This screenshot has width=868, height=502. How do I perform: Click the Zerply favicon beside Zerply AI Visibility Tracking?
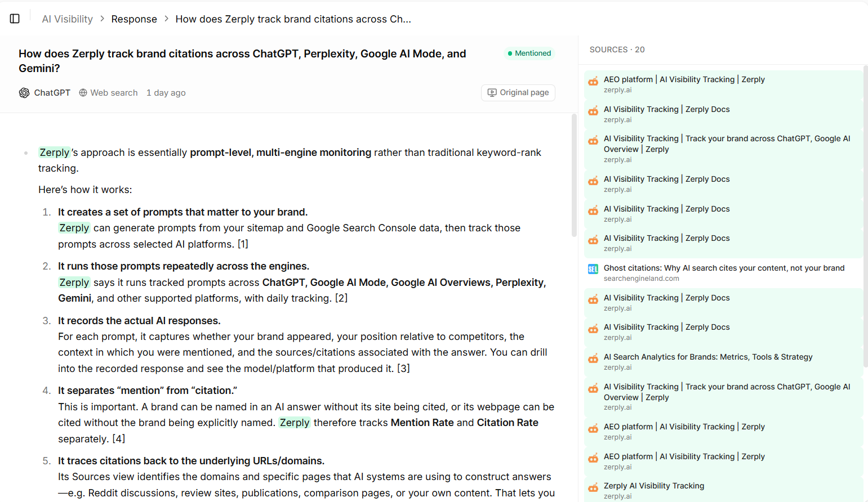pos(593,487)
